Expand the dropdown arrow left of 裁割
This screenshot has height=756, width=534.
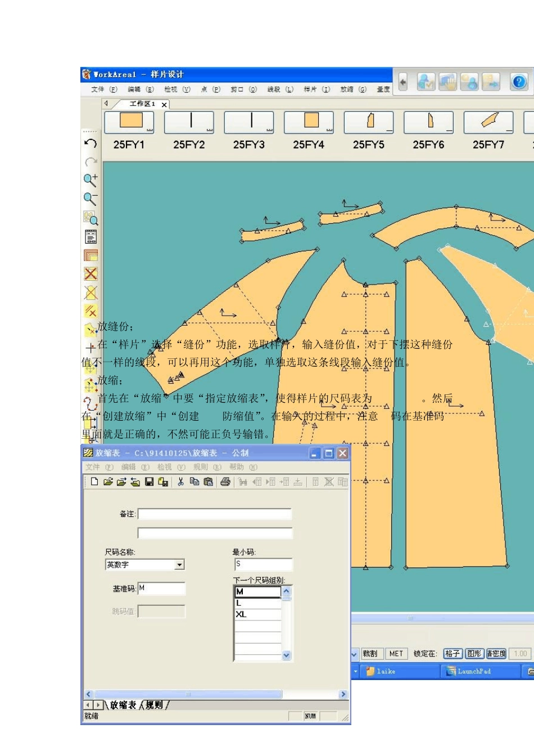coord(355,654)
